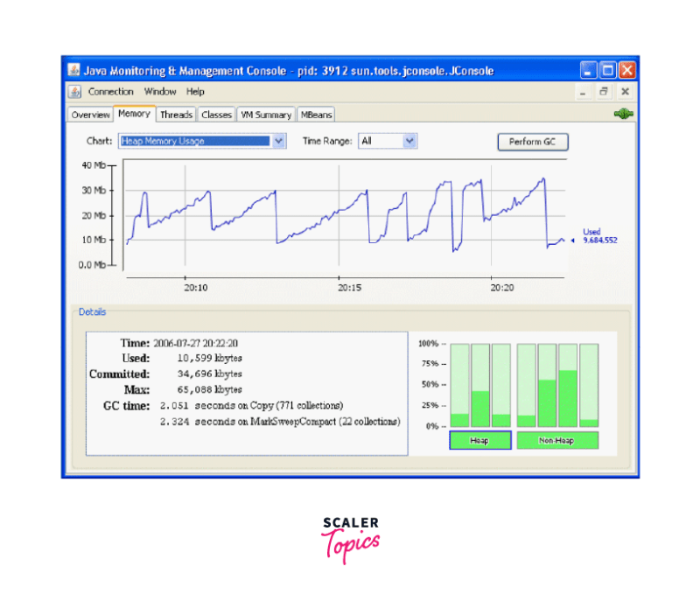This screenshot has height=608, width=700.
Task: Select the Non-Heap button
Action: pos(556,440)
